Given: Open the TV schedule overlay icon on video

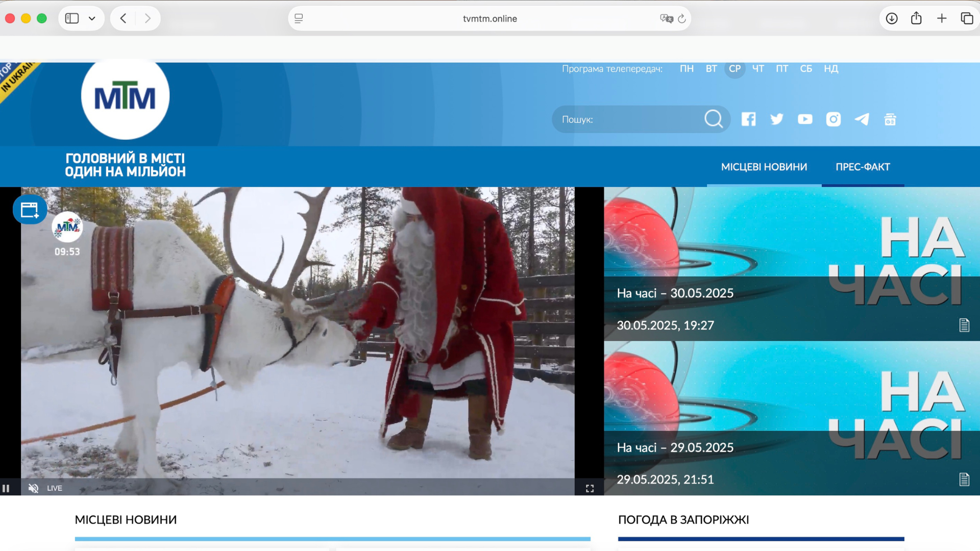Looking at the screenshot, I should [x=30, y=210].
